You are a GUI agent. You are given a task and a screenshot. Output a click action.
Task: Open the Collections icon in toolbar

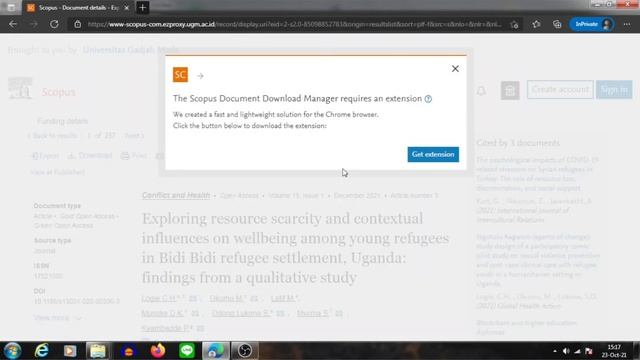557,24
